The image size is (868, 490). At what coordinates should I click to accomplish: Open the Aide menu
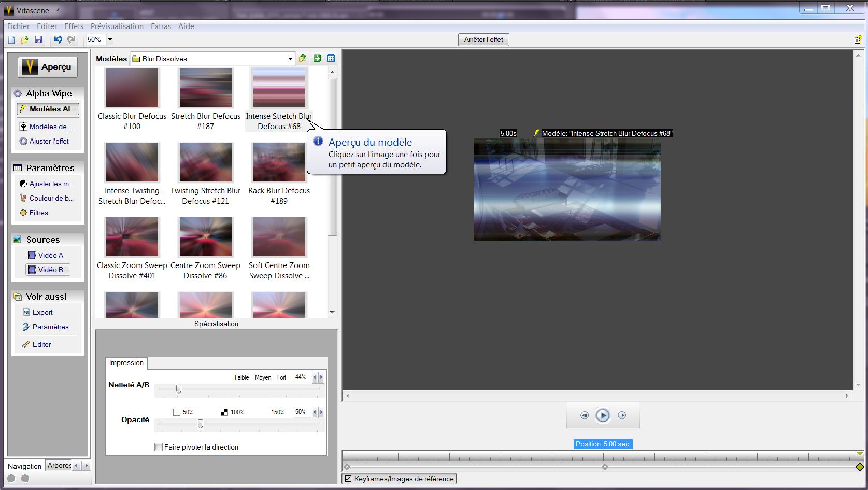pyautogui.click(x=186, y=26)
